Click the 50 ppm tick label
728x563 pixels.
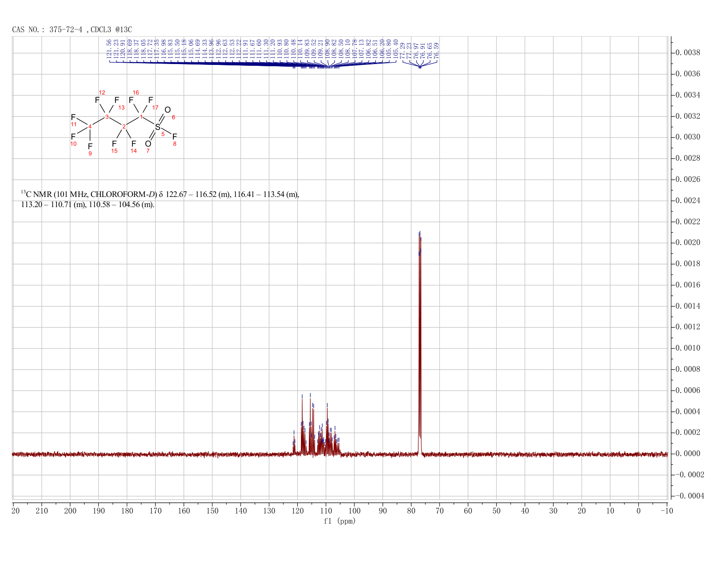(496, 511)
